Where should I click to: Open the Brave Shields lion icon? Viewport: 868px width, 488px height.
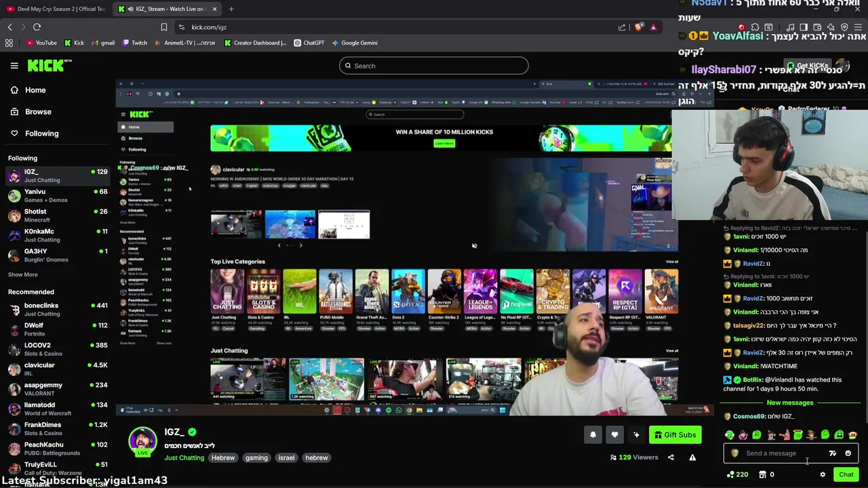click(x=639, y=27)
